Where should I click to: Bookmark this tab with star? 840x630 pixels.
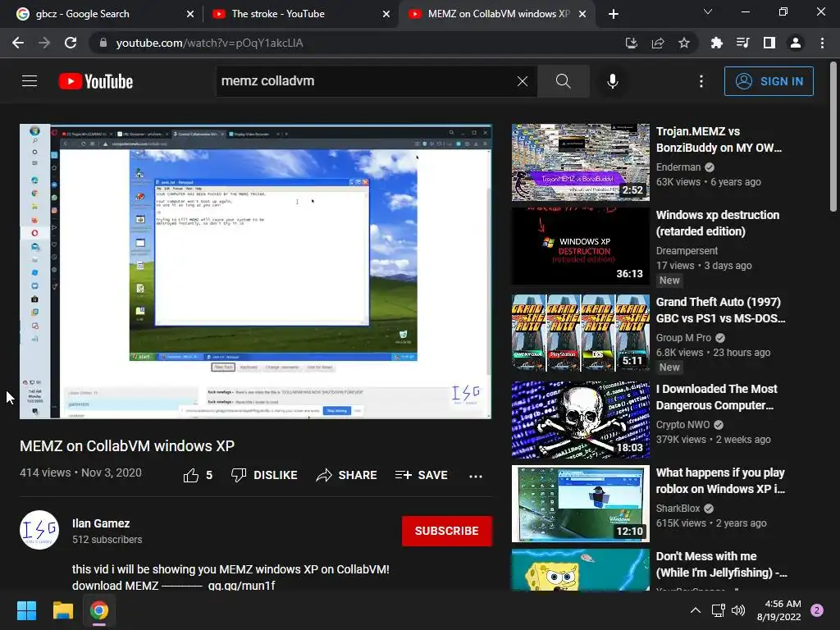coord(684,43)
